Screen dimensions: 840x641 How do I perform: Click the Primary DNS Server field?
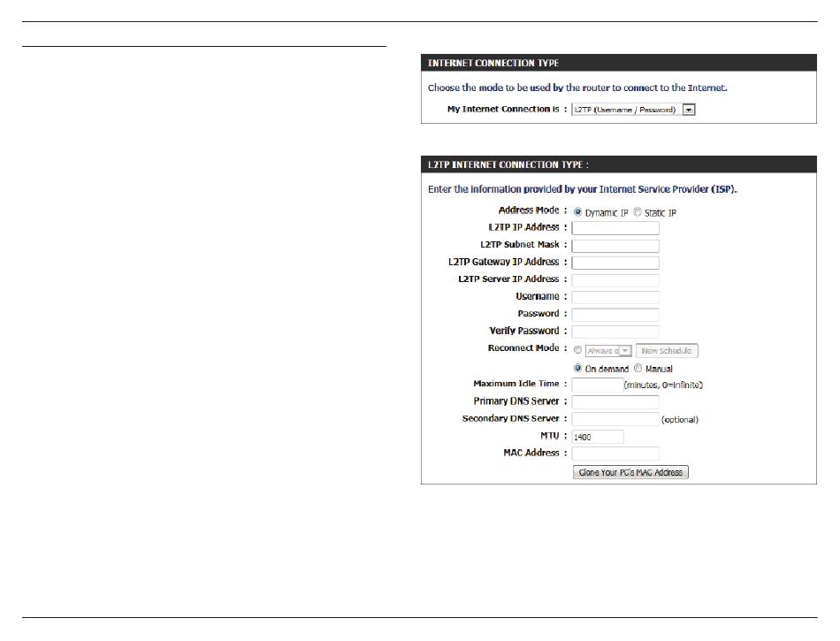pyautogui.click(x=615, y=402)
